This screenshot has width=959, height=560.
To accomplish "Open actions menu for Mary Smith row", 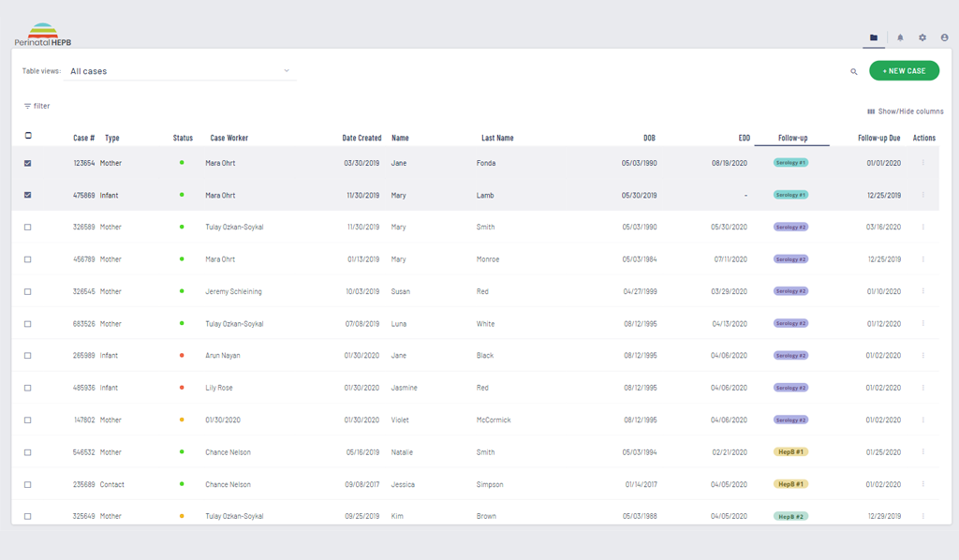I will pyautogui.click(x=923, y=227).
